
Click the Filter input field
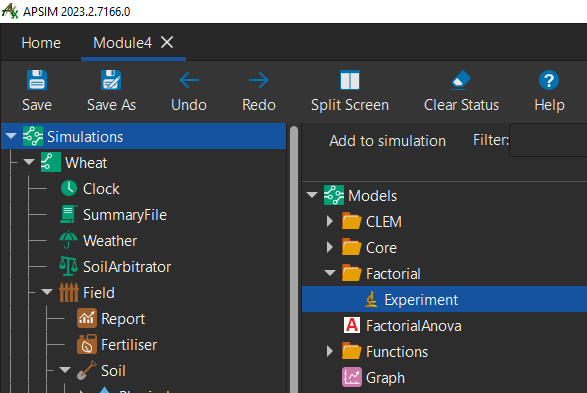point(548,140)
